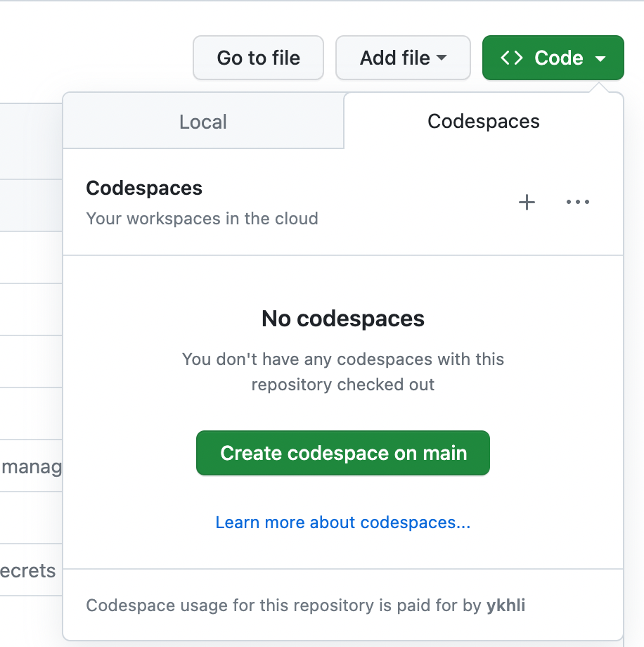Select the Codespaces tab

[484, 121]
